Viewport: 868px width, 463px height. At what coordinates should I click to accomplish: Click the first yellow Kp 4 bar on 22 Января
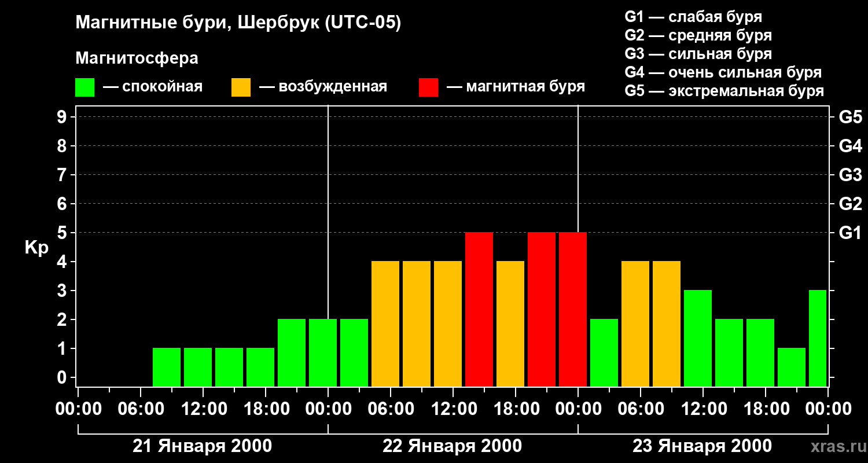coord(385,324)
